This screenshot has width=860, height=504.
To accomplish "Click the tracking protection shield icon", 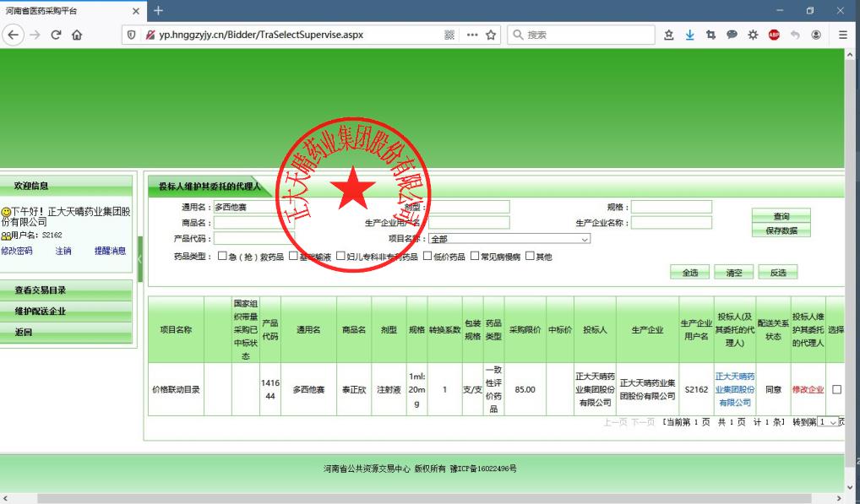I will pyautogui.click(x=131, y=35).
